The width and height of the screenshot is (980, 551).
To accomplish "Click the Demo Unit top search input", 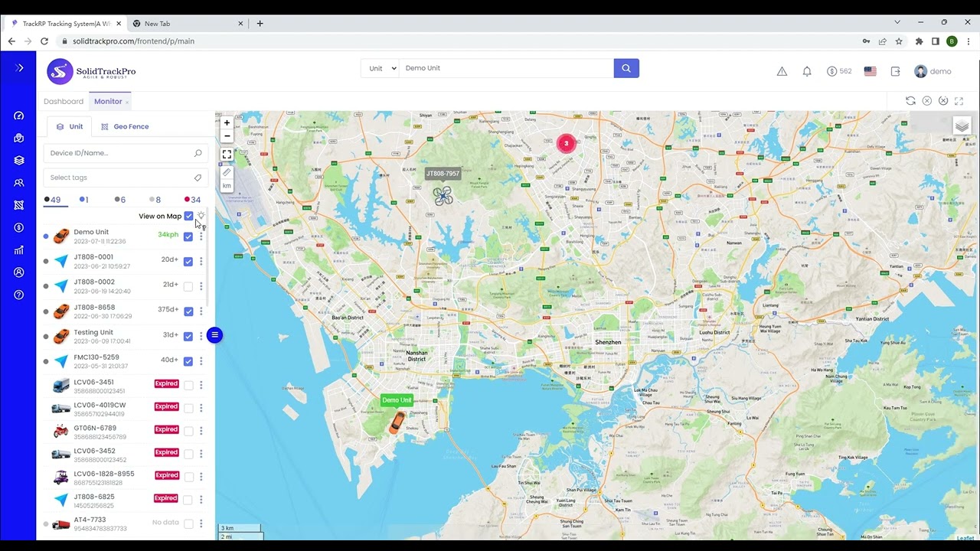I will [506, 68].
